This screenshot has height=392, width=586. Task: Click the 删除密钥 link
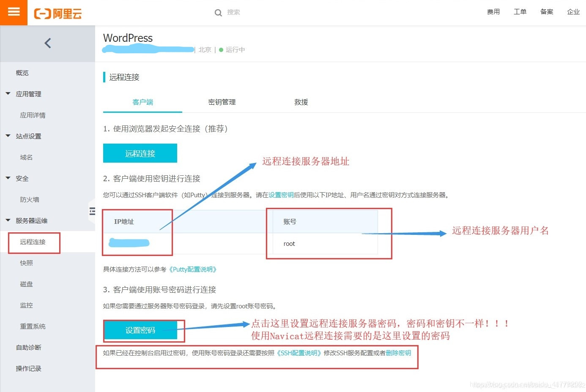398,353
